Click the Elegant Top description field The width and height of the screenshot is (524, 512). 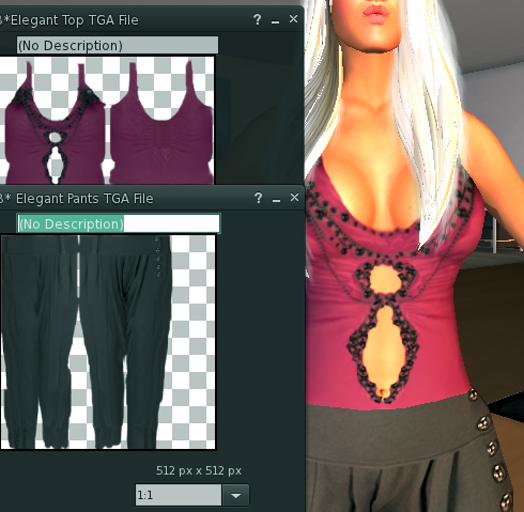(117, 45)
